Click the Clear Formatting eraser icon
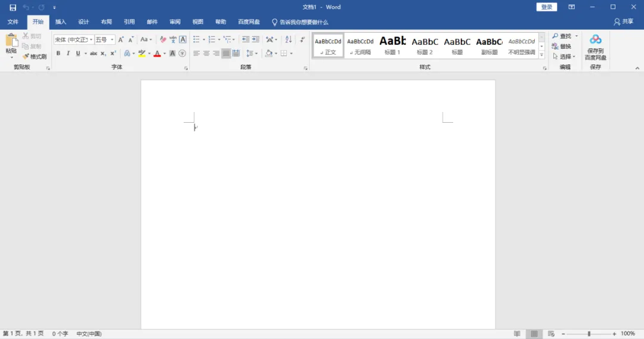Image resolution: width=644 pixels, height=339 pixels. click(163, 39)
